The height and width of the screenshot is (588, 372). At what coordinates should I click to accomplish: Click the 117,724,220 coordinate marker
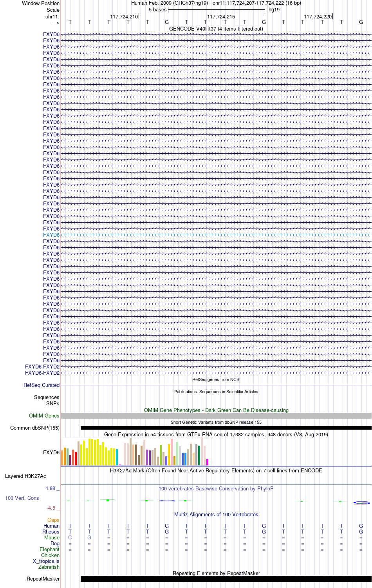(318, 16)
